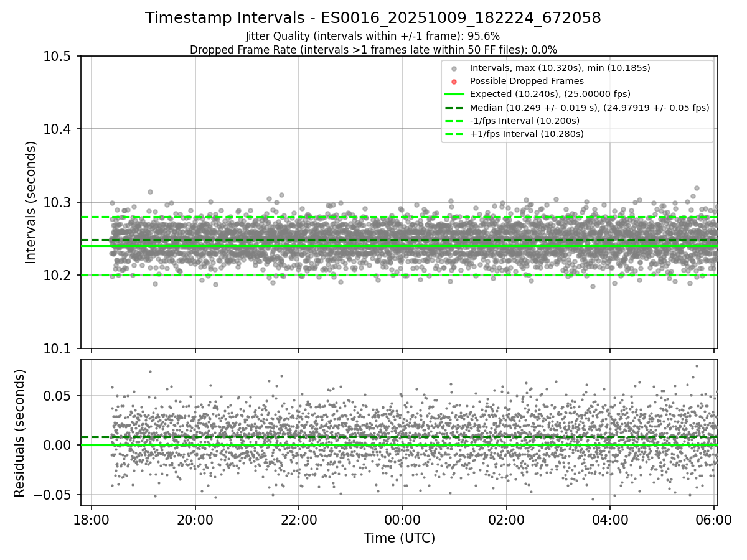Click the Possible Dropped Frames legend label
The image size is (747, 560).
point(527,81)
